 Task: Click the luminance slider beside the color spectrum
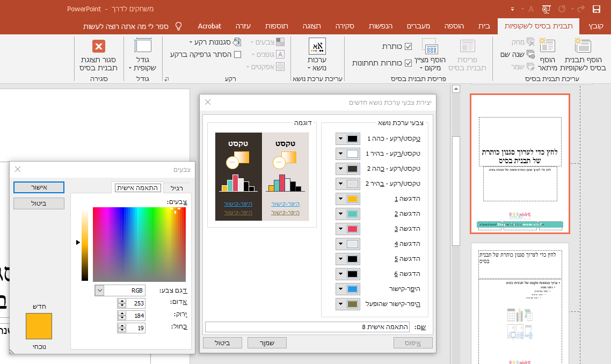tap(85, 244)
